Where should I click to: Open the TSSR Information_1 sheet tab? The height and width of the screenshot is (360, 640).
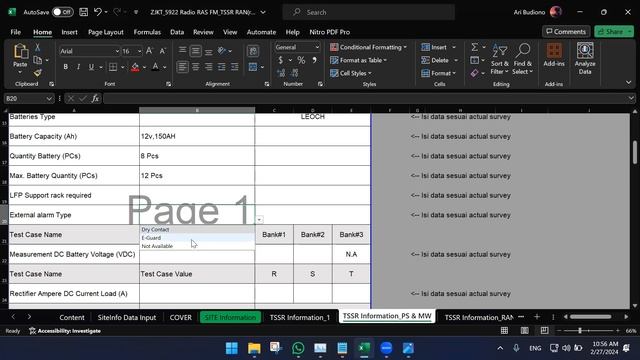click(300, 317)
